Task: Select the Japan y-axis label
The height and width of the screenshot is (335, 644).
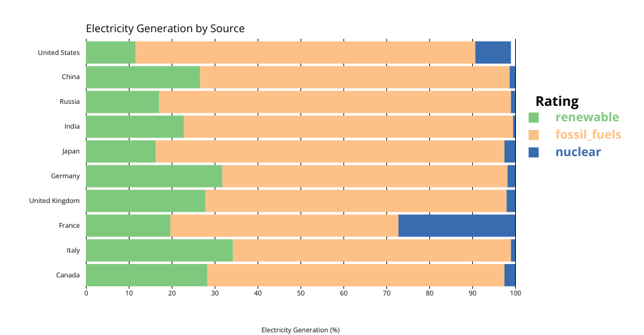Action: click(71, 151)
